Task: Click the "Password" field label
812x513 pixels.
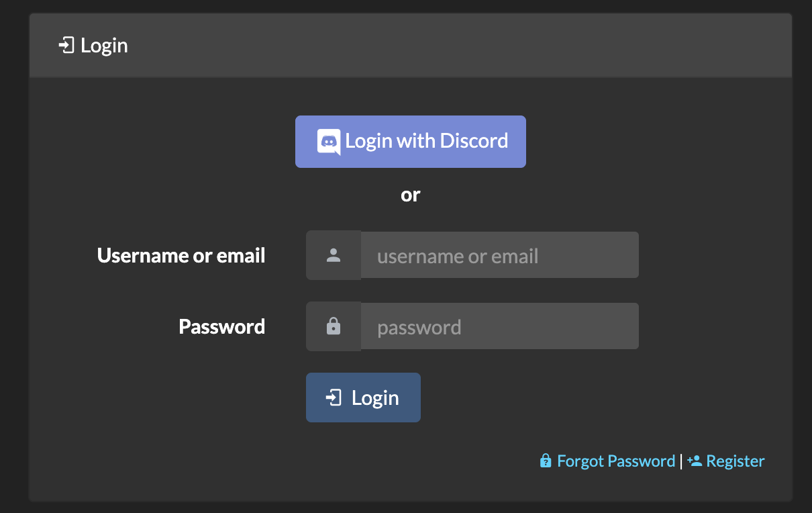Action: coord(221,327)
